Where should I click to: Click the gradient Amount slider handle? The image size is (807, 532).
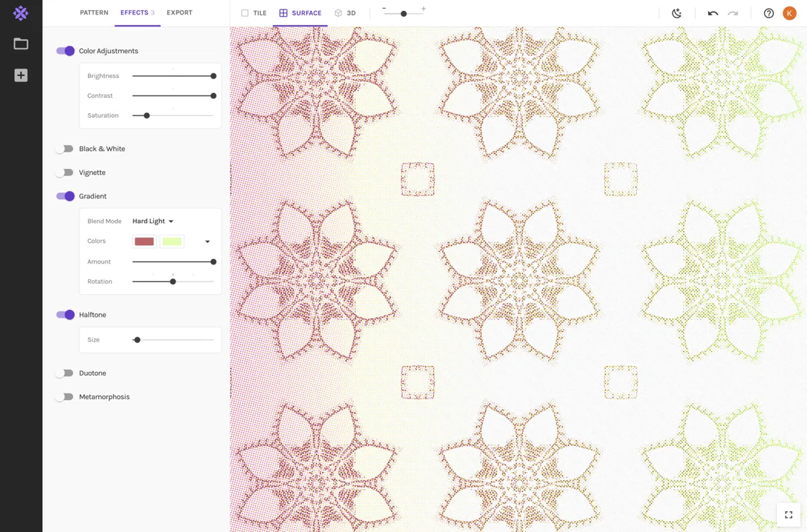tap(213, 262)
